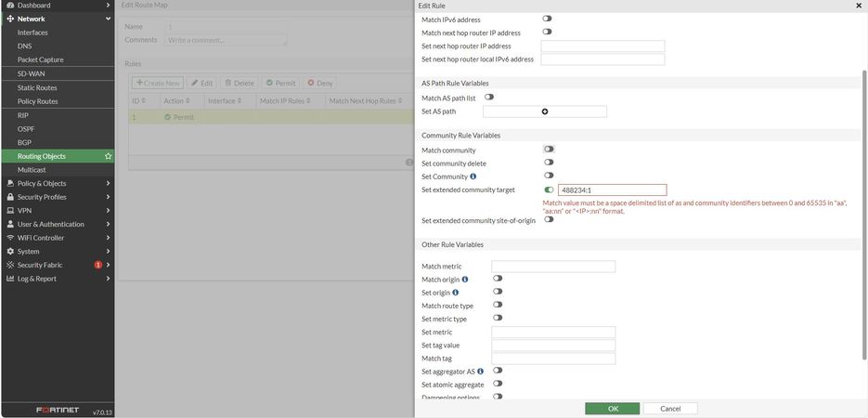Image resolution: width=868 pixels, height=418 pixels.
Task: Expand the Policy & Objects chevron
Action: point(108,183)
